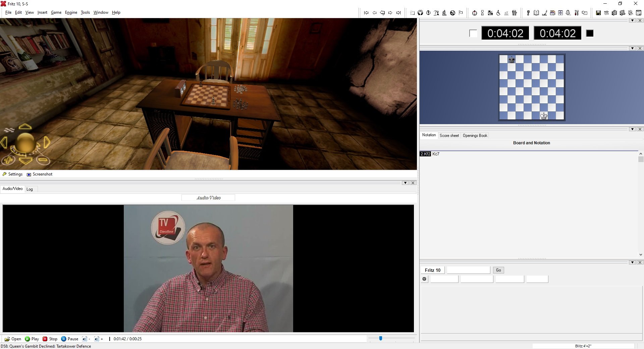Close the Audio/Video pane
Screen dimensions: 644x349
coord(413,183)
